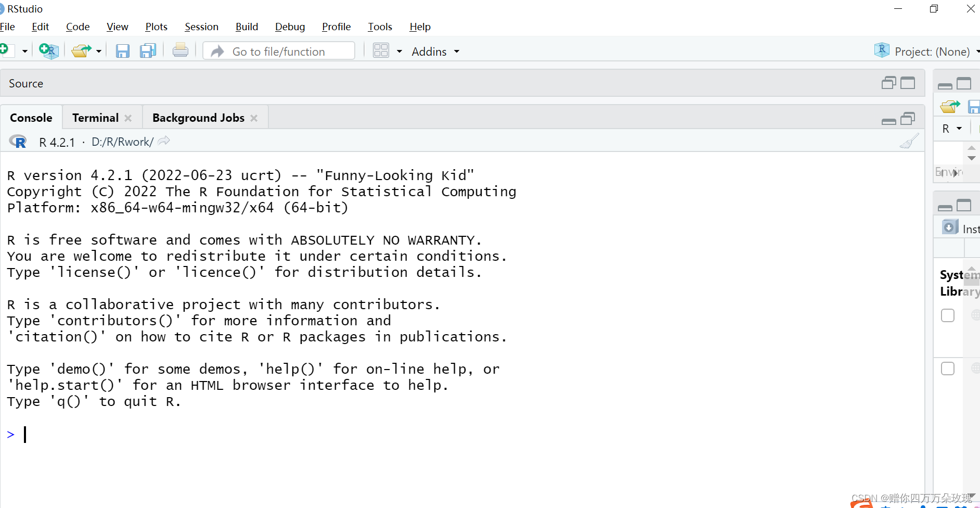Image resolution: width=980 pixels, height=508 pixels.
Task: Close the Background Jobs tab
Action: click(254, 118)
